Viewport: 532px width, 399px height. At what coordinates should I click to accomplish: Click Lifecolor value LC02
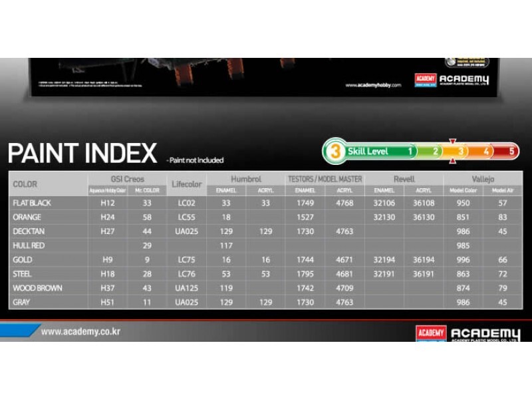tap(187, 203)
